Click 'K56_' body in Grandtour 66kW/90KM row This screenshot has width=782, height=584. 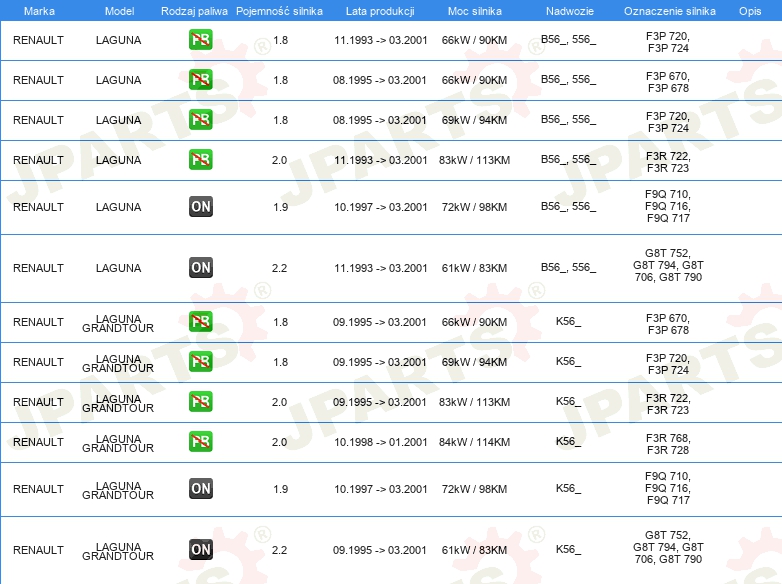569,322
